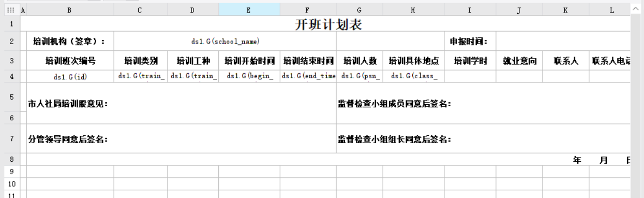Click the scrollbar up arrow
The image size is (644, 198).
click(636, 9)
